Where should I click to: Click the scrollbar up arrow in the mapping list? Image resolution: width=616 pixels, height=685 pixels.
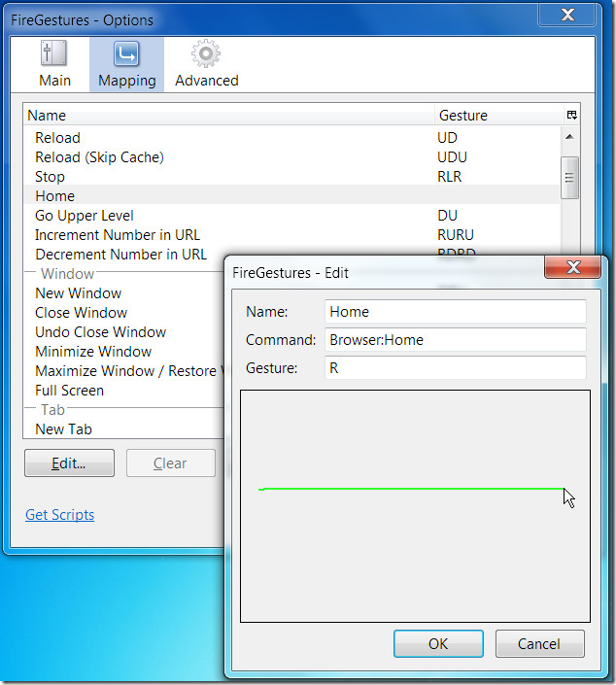pyautogui.click(x=569, y=137)
